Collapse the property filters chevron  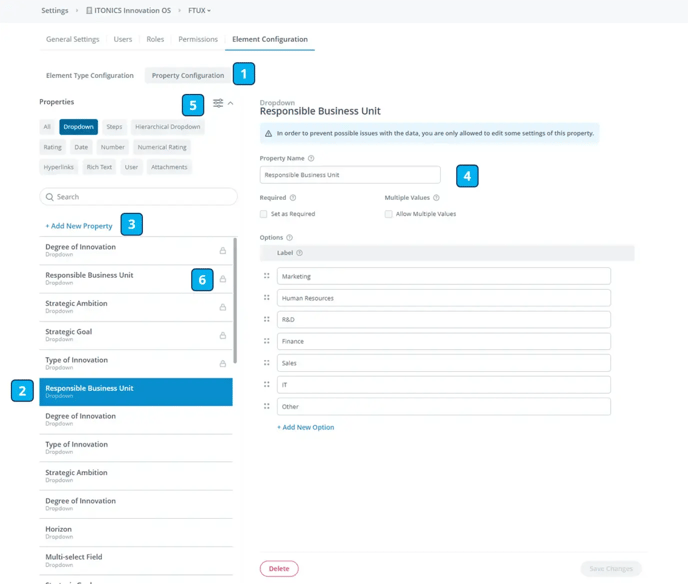pyautogui.click(x=230, y=103)
